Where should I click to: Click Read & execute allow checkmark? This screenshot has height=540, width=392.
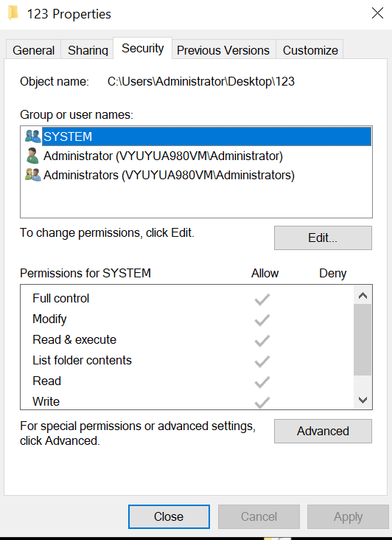pos(262,341)
